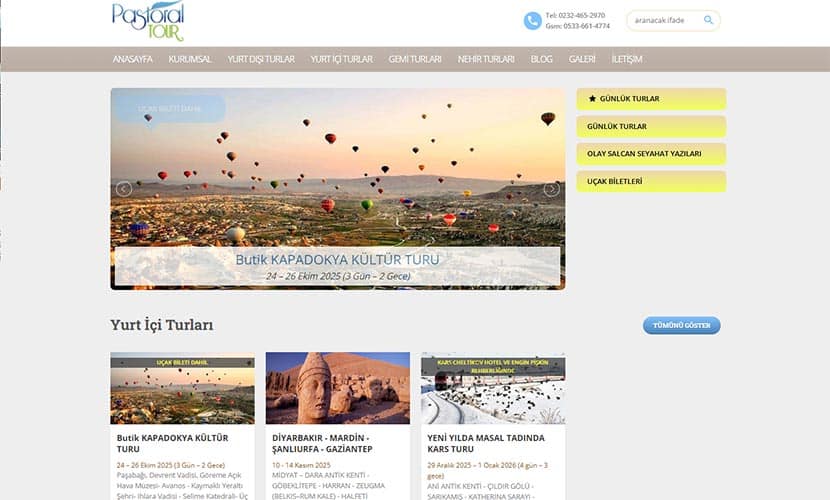Image resolution: width=830 pixels, height=500 pixels.
Task: Open the Yeni Yılda Kars Turu title link
Action: click(486, 444)
